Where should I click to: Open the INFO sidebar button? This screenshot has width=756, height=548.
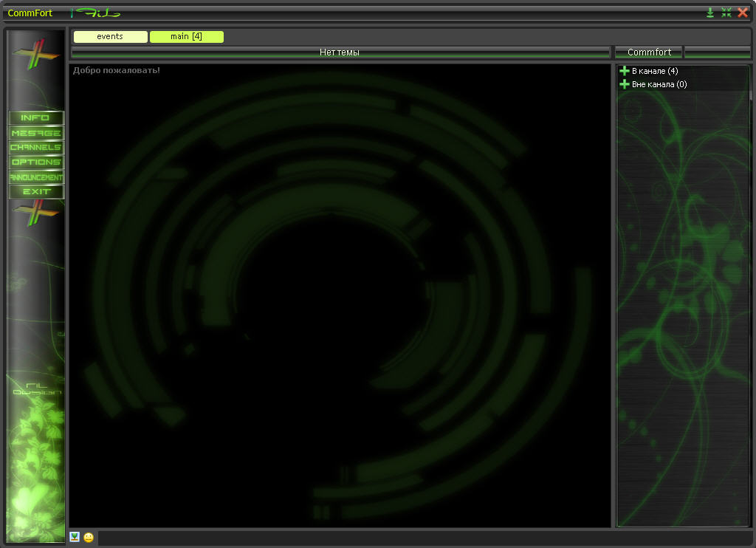pyautogui.click(x=36, y=117)
